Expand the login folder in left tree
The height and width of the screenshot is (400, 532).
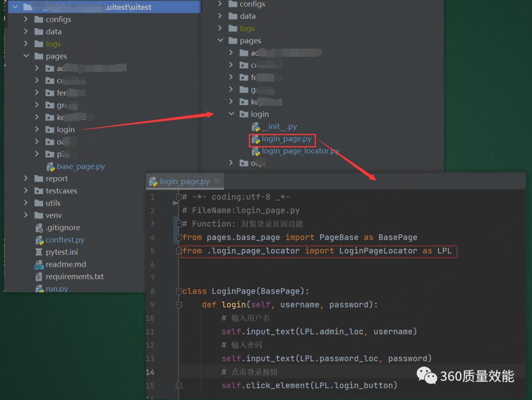pos(36,129)
